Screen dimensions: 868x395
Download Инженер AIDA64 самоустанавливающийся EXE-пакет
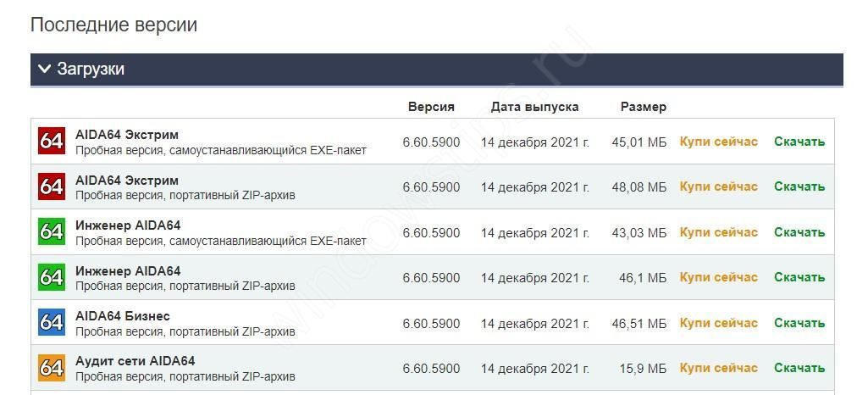(x=799, y=232)
